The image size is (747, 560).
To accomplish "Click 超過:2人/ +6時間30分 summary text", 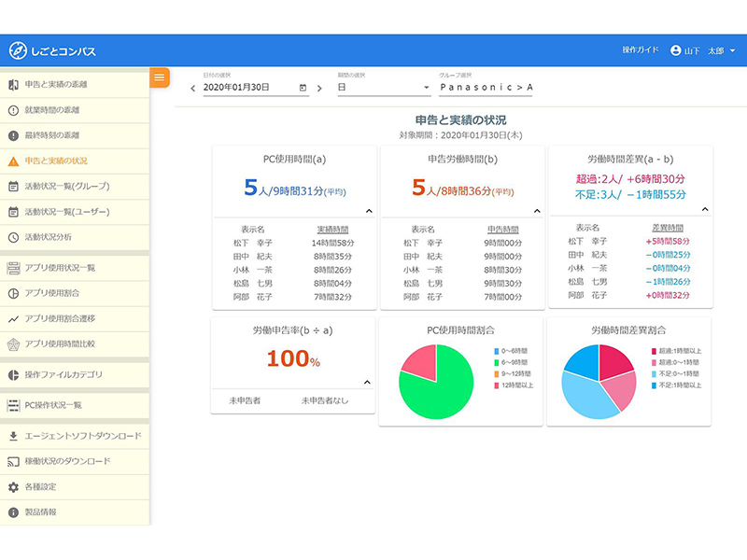I will point(630,179).
